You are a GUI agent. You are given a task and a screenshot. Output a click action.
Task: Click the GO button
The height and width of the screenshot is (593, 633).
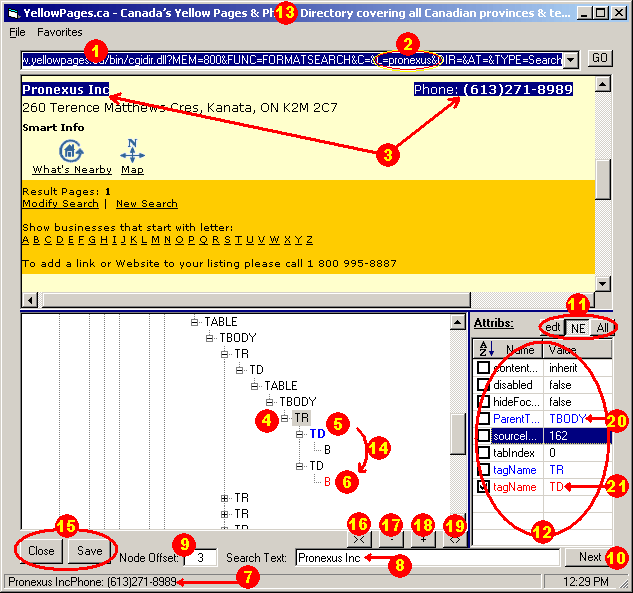(600, 59)
